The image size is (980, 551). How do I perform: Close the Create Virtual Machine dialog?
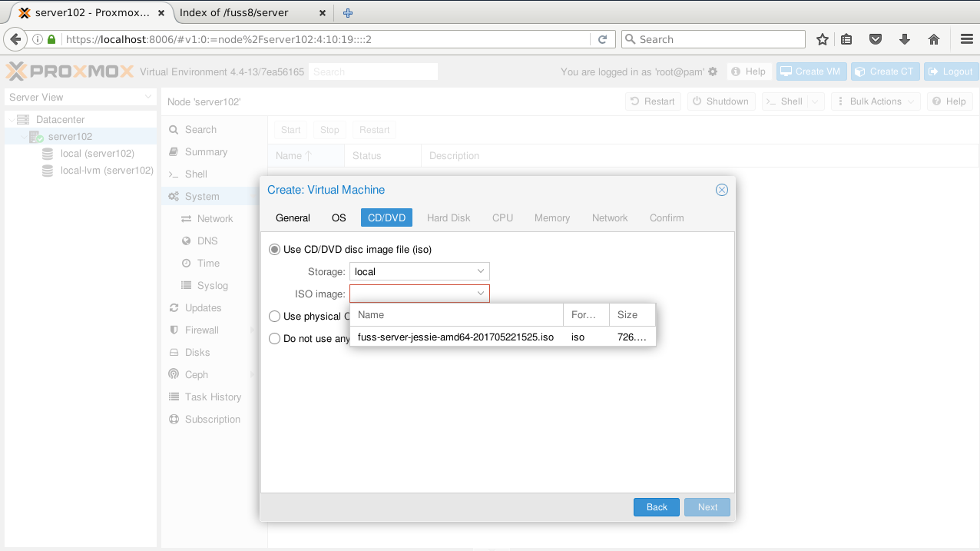pyautogui.click(x=722, y=190)
